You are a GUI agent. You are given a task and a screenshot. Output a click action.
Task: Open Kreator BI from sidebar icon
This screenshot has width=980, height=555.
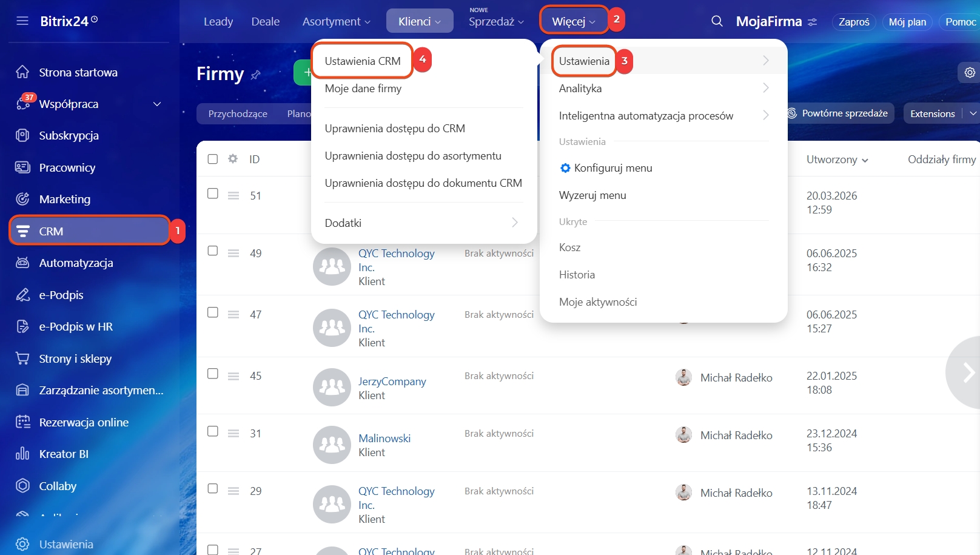pos(22,454)
